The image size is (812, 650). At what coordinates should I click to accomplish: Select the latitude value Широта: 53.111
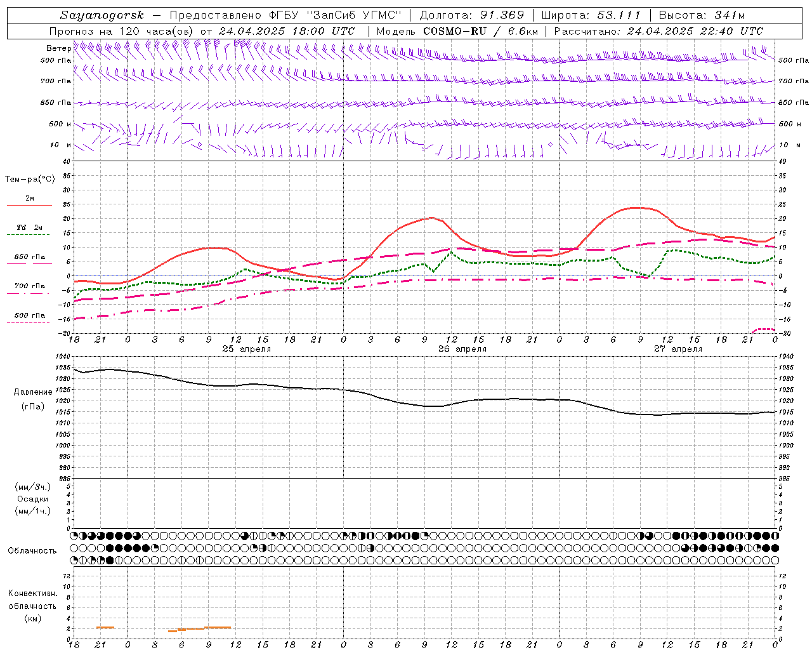tap(591, 15)
